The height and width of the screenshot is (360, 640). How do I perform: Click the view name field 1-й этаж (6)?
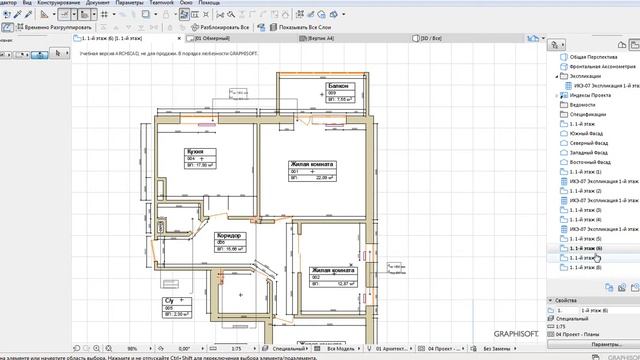[610, 311]
